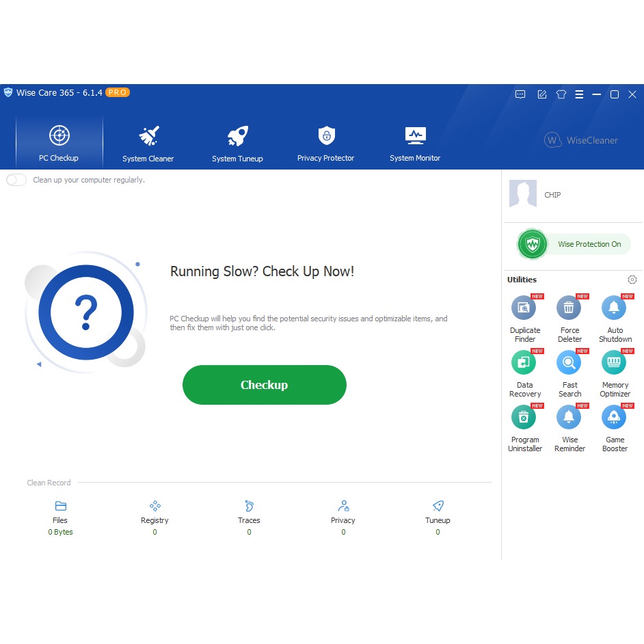
Task: Open the Auto Shutdown utility
Action: (x=614, y=309)
